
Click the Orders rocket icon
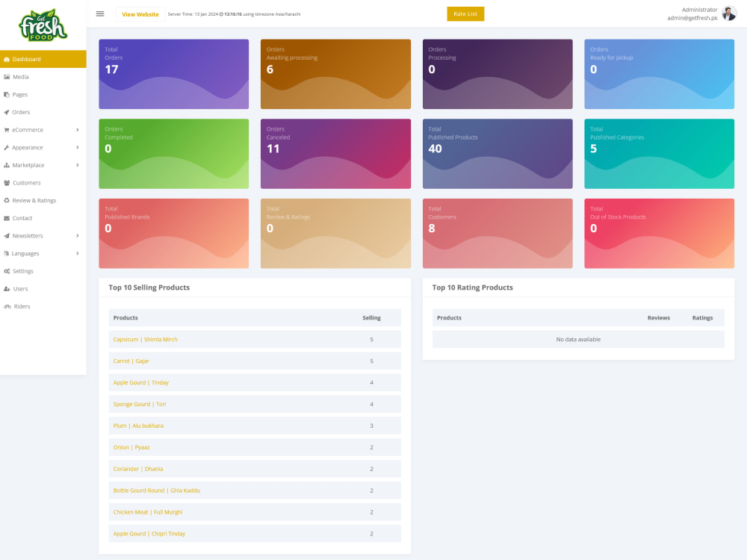click(7, 113)
